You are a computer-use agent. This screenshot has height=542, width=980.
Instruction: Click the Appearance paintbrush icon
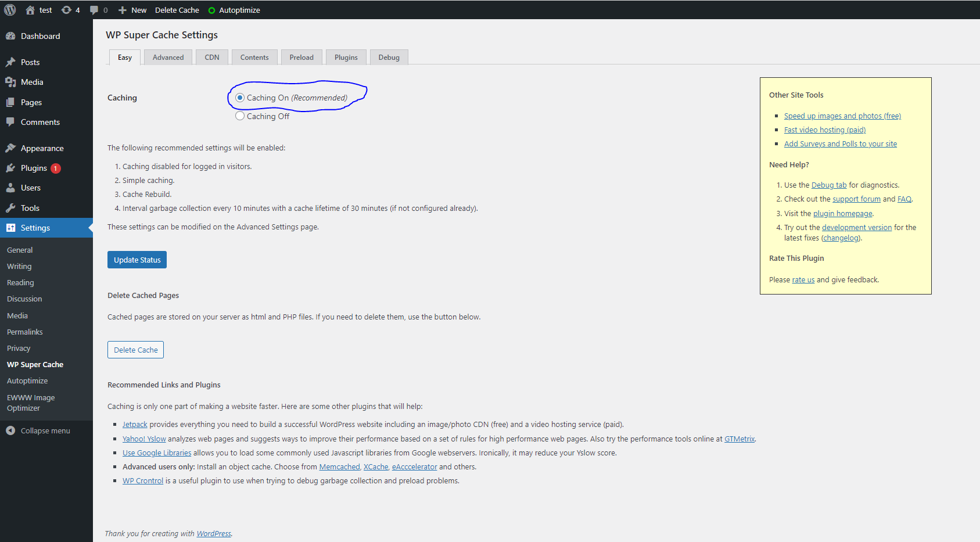click(10, 148)
